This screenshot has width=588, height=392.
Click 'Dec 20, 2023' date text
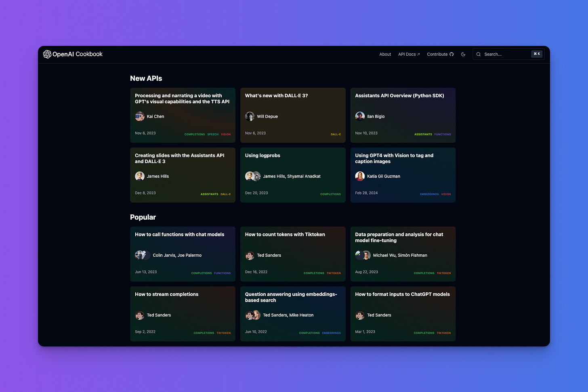tap(256, 193)
